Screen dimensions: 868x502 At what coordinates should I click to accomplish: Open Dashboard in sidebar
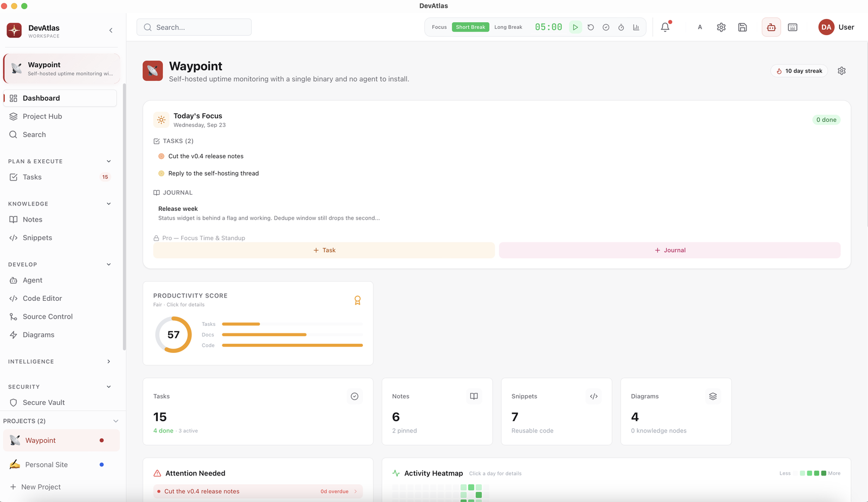60,98
